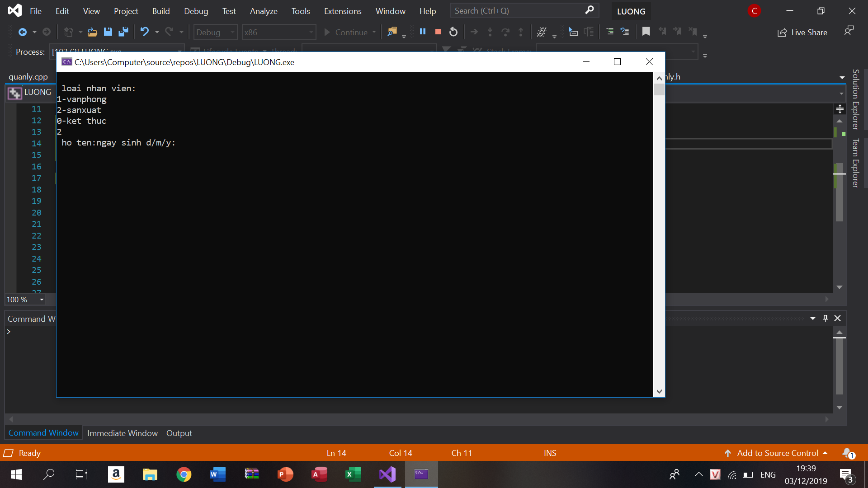Restart the debug session

[453, 32]
